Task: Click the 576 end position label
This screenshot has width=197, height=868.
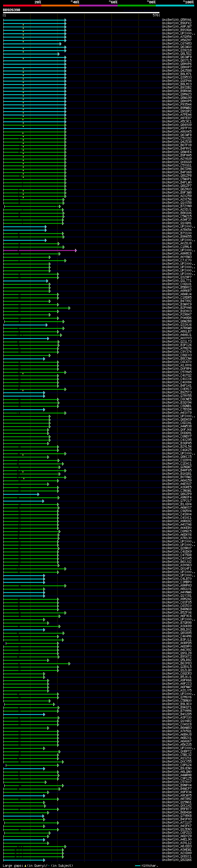Action: coord(155,15)
